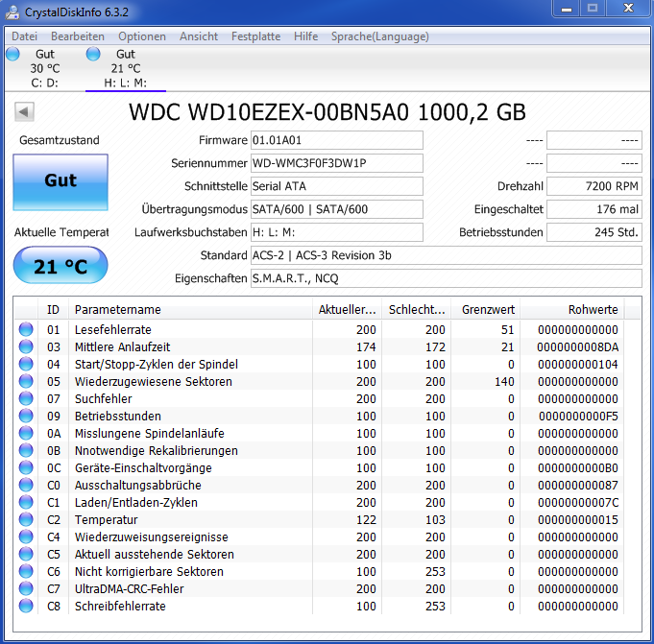The image size is (654, 644).
Task: Open the Hilfe menu
Action: 305,36
